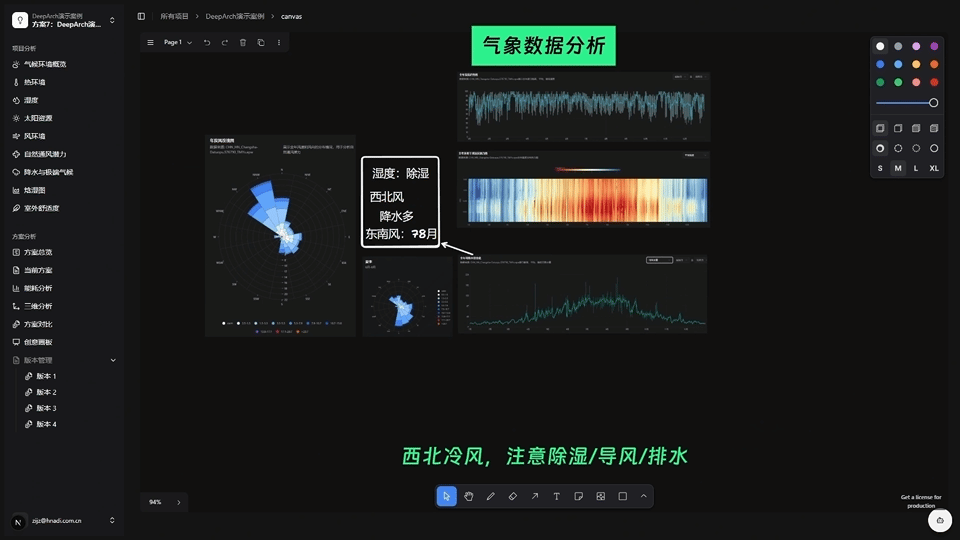Open 能耗分析 in the sidebar

[x=38, y=288]
